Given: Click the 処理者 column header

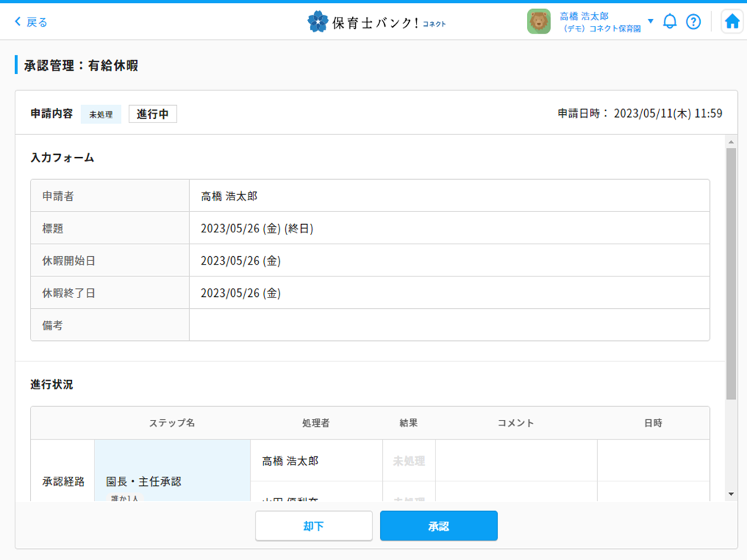Looking at the screenshot, I should [316, 423].
